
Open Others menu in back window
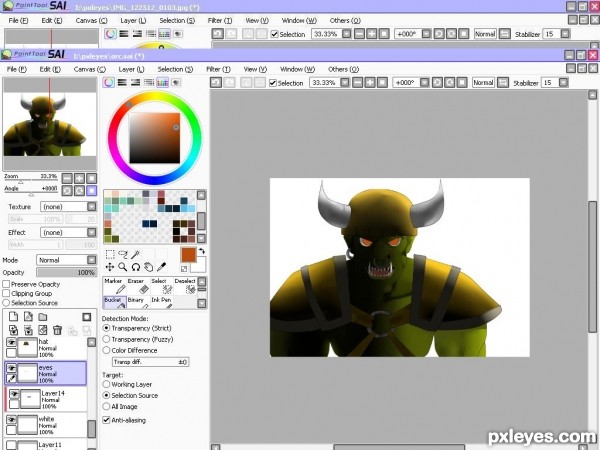click(345, 20)
